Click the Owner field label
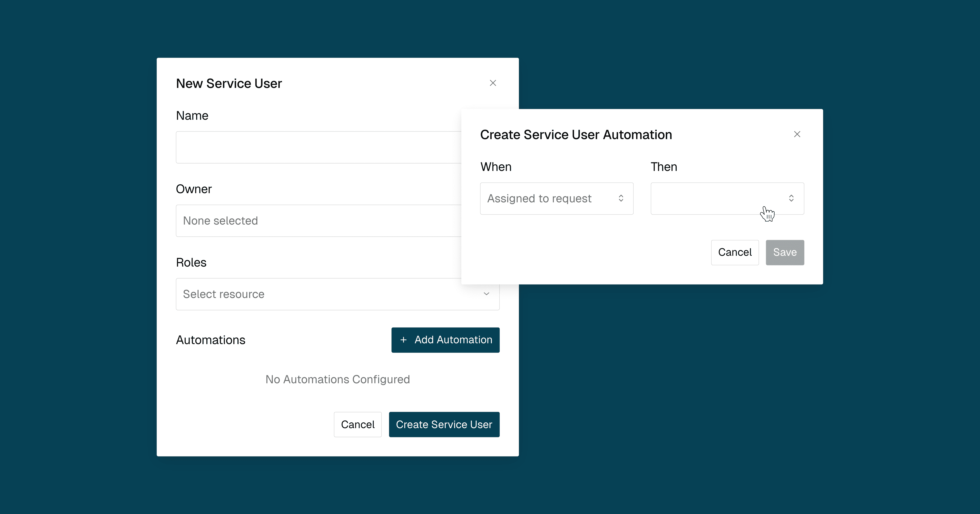This screenshot has width=980, height=514. coord(194,189)
